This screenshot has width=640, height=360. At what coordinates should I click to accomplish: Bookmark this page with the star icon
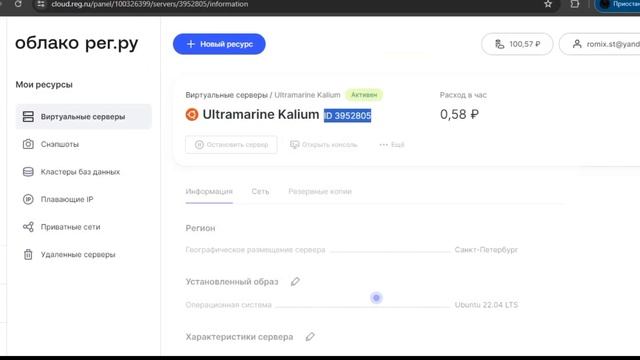click(548, 4)
